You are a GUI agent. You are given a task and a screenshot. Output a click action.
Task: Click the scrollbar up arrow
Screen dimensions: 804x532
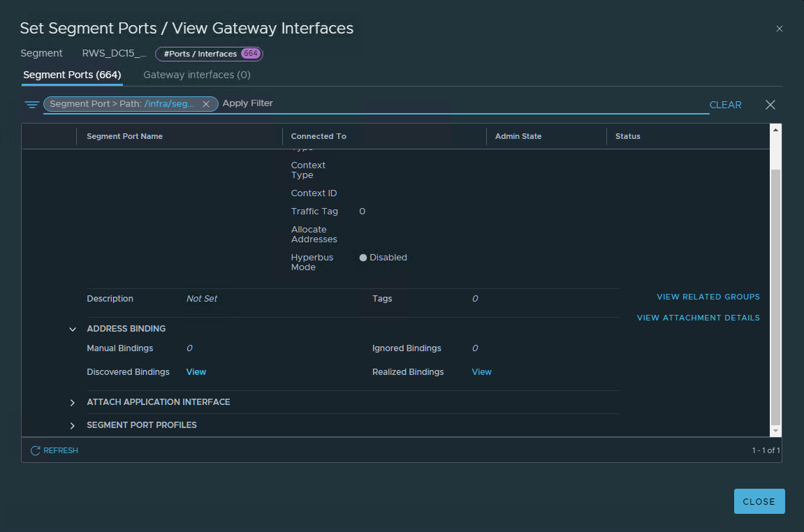coord(776,130)
